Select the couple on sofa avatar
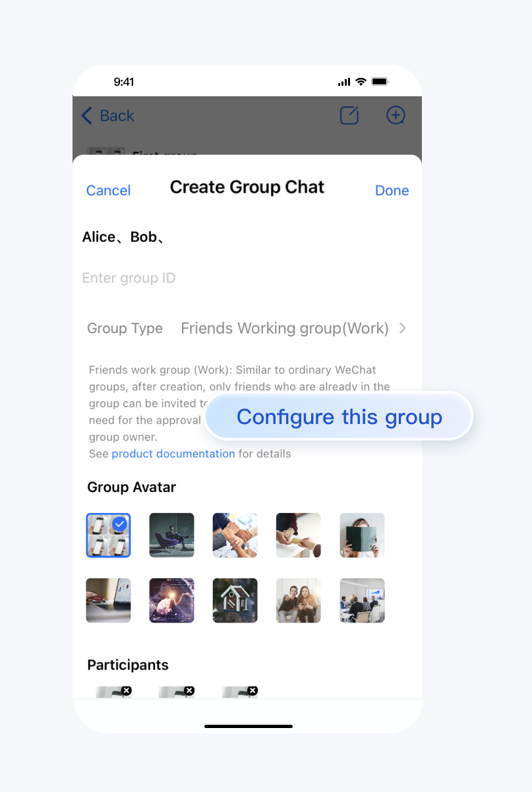Image resolution: width=532 pixels, height=792 pixels. tap(298, 601)
